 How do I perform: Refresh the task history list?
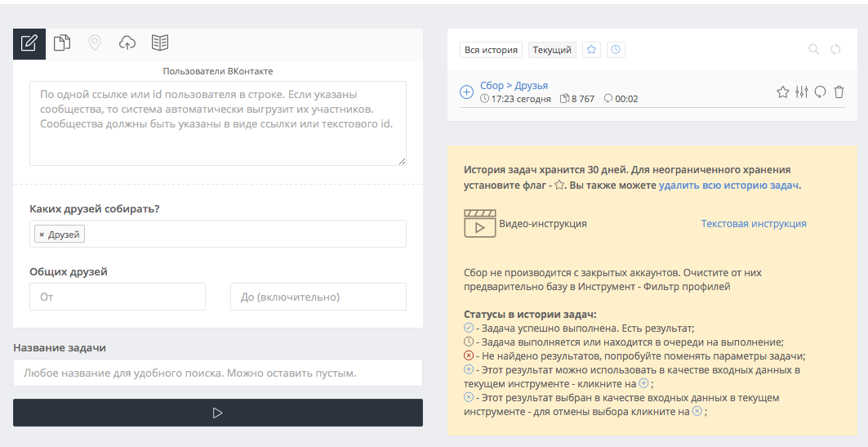coord(835,50)
